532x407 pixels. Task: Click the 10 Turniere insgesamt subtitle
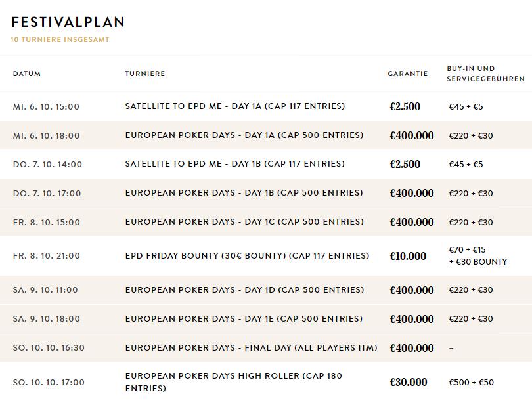click(x=60, y=39)
